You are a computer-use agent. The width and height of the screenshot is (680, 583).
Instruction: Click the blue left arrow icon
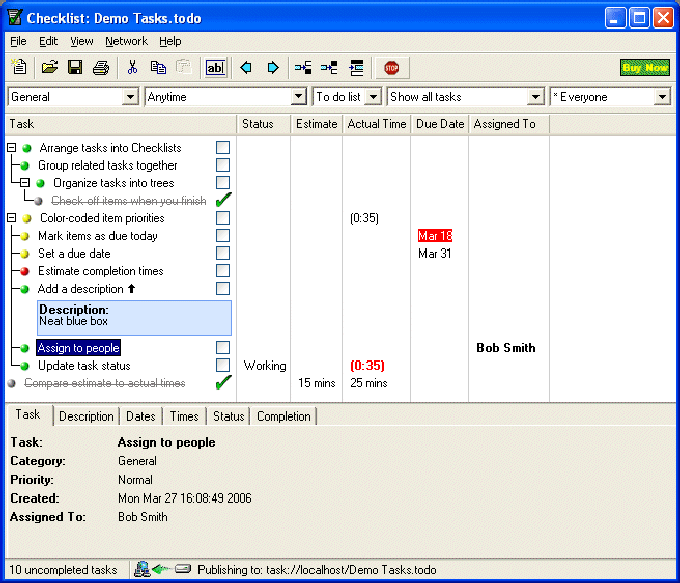click(x=246, y=68)
